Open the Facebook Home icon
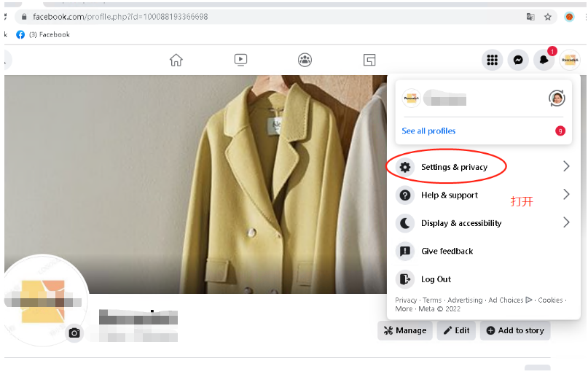588x377 pixels. point(176,60)
